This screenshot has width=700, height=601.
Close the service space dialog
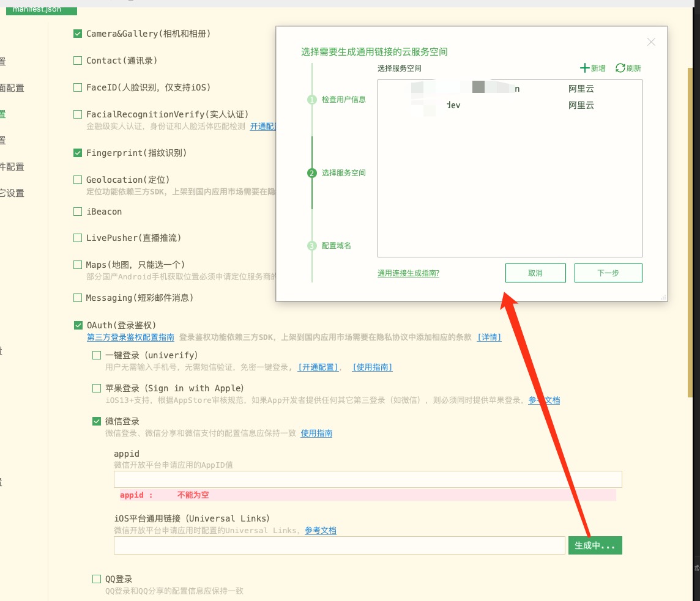tap(651, 42)
